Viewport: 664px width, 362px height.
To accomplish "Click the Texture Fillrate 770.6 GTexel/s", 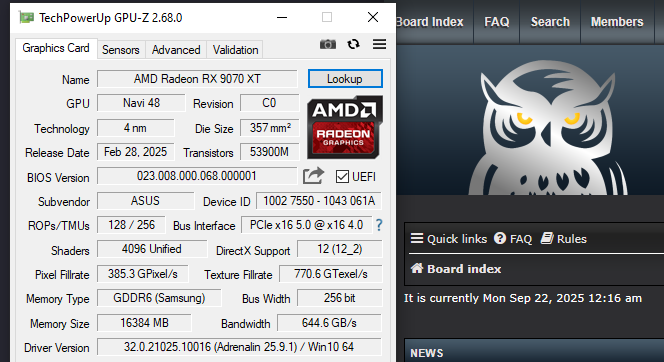I will click(x=331, y=274).
